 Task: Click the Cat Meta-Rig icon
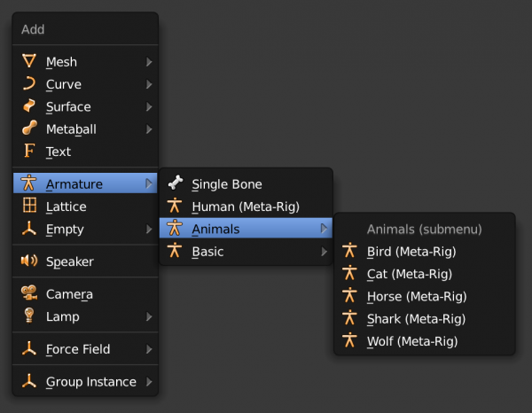tap(350, 273)
